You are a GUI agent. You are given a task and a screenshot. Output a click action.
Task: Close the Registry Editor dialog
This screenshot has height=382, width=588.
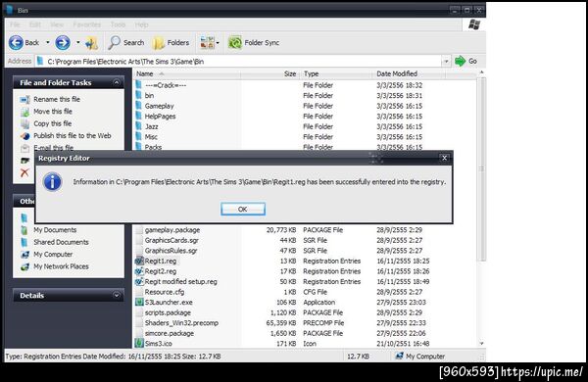click(444, 158)
